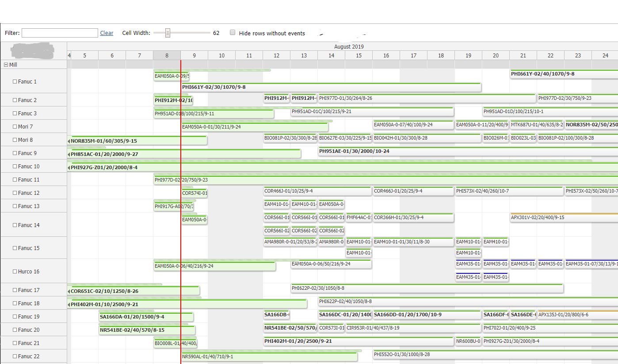Toggle the Fanuc 1 row checkbox

click(x=15, y=82)
